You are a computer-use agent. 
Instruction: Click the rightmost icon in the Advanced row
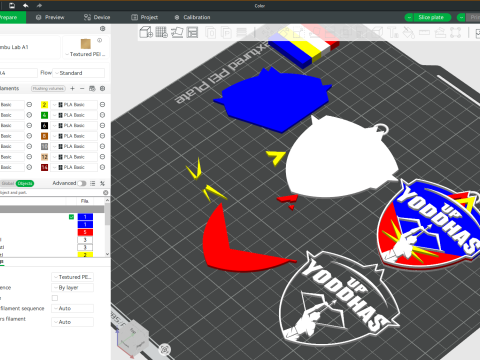pos(102,183)
